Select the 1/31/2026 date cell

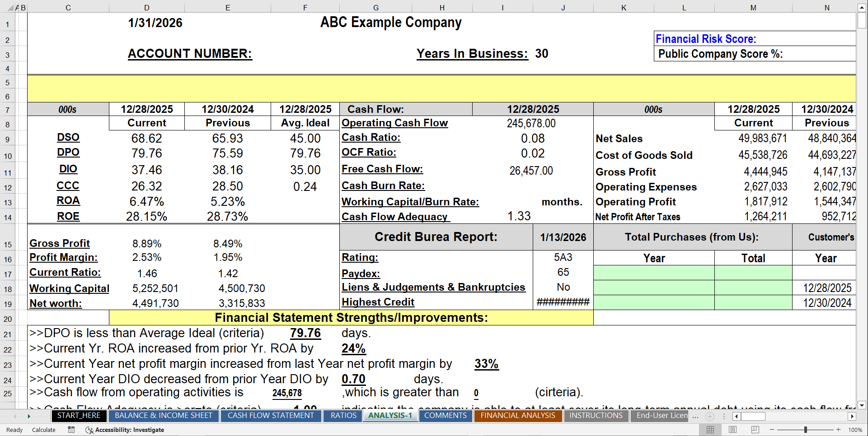(x=155, y=23)
